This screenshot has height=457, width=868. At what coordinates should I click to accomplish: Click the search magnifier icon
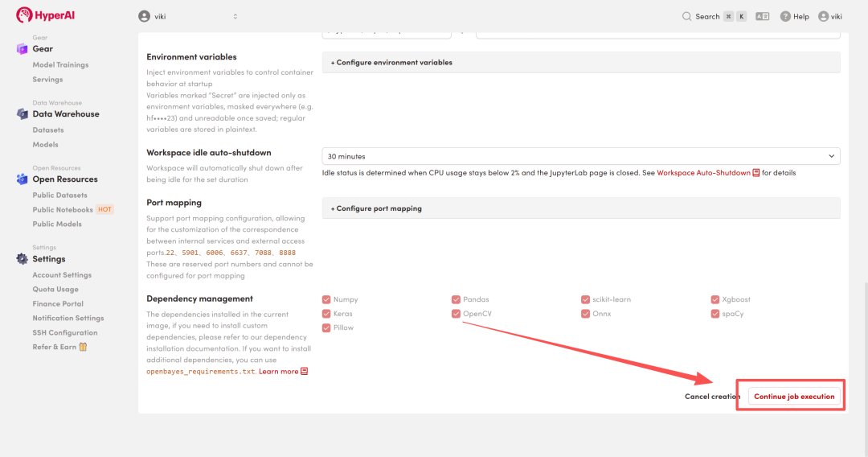(686, 17)
